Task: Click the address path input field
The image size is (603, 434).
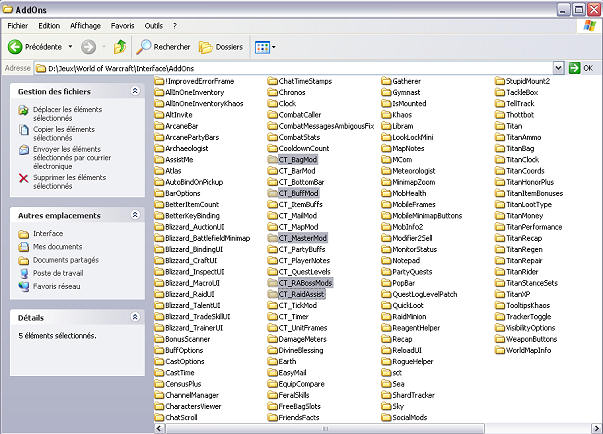Action: pyautogui.click(x=300, y=68)
